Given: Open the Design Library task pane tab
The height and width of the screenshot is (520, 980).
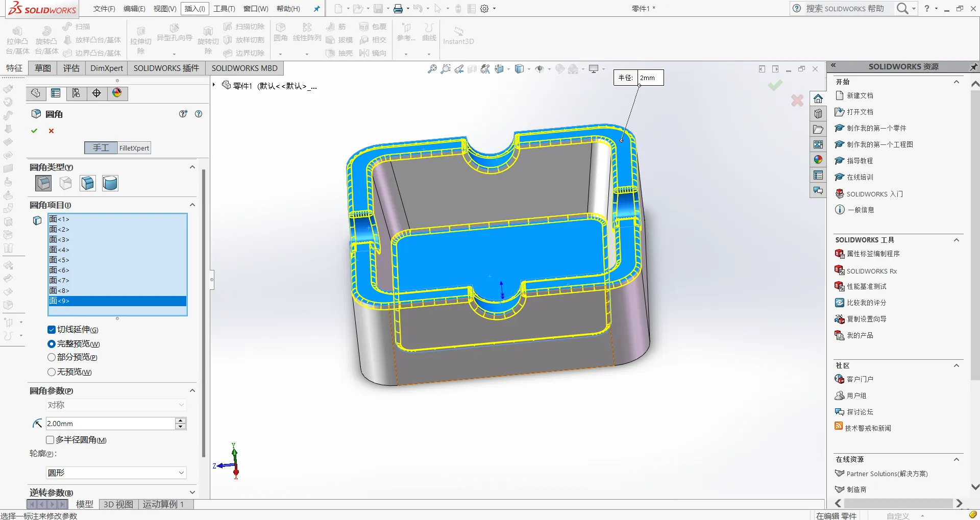Looking at the screenshot, I should point(818,114).
